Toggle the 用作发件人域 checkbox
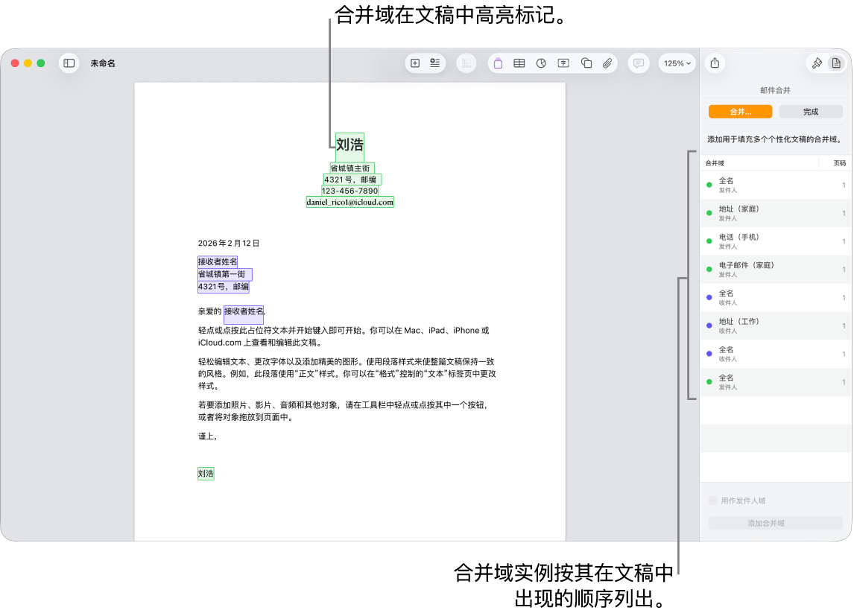854x616 pixels. [x=713, y=501]
